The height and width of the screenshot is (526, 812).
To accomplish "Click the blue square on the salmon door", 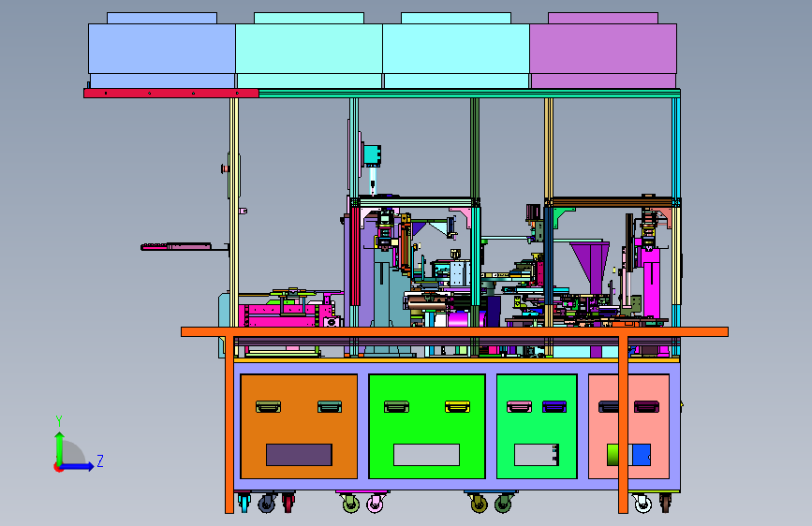I will click(x=642, y=455).
